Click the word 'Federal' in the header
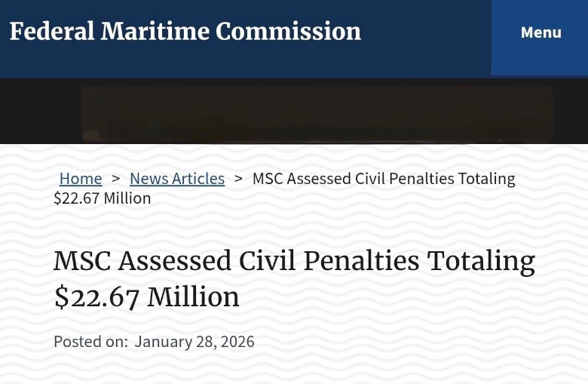Image resolution: width=588 pixels, height=384 pixels. tap(52, 32)
